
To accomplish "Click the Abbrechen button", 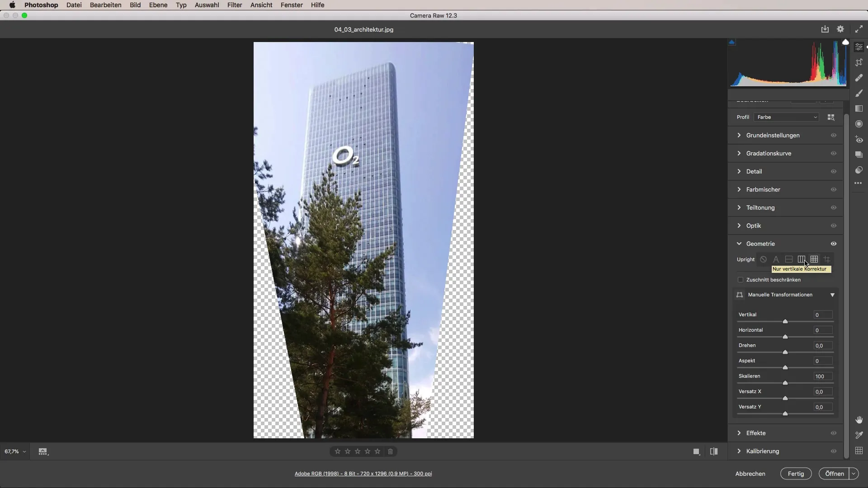I will coord(750,474).
